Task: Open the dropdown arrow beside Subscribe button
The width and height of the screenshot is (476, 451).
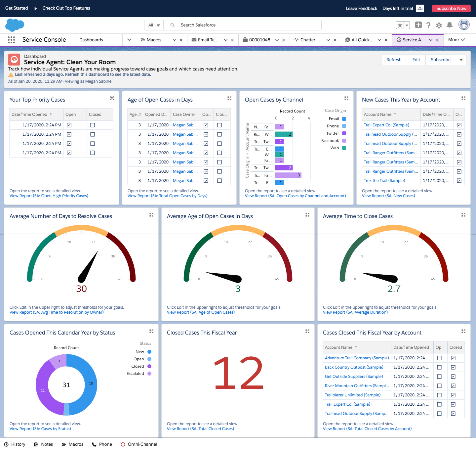Action: click(x=461, y=60)
